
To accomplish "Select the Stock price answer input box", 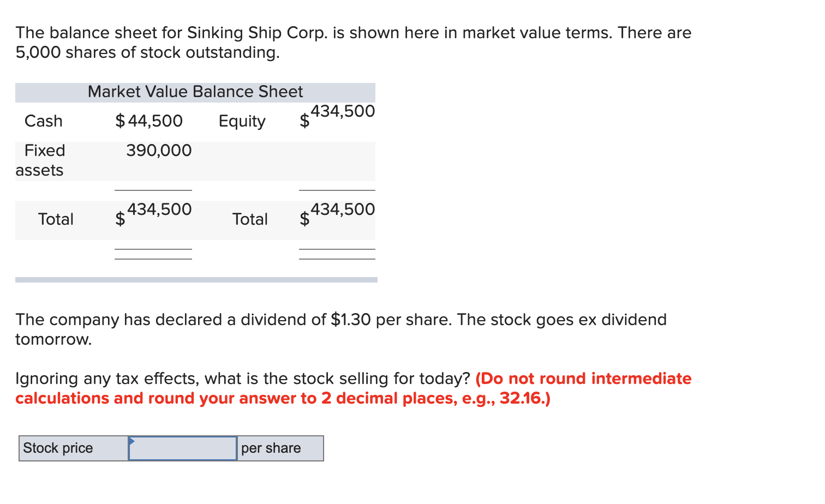I will coord(183,448).
